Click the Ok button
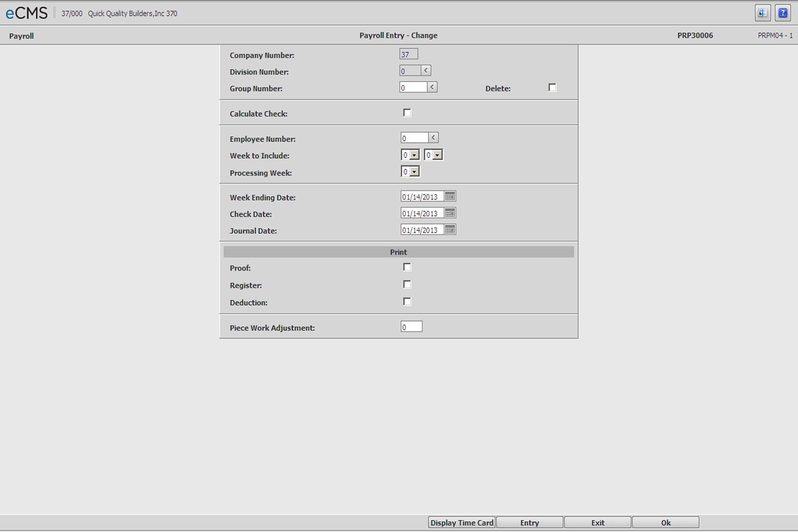Screen dimensions: 798x532 [x=666, y=523]
